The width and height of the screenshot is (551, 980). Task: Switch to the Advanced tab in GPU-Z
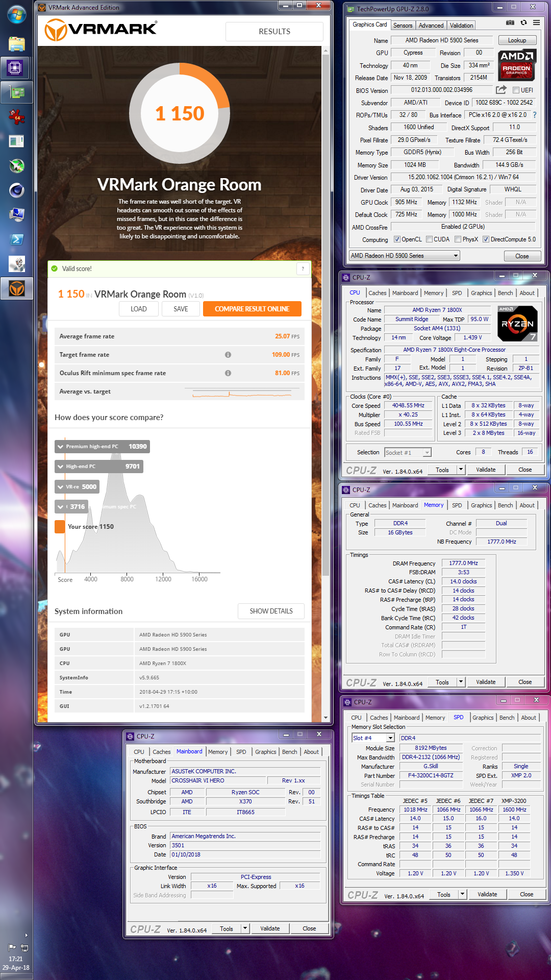tap(431, 26)
